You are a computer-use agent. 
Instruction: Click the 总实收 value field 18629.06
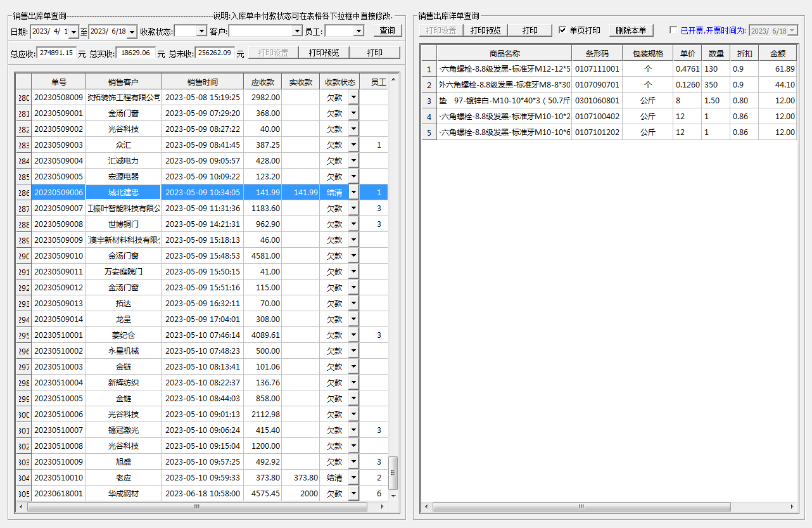click(136, 53)
